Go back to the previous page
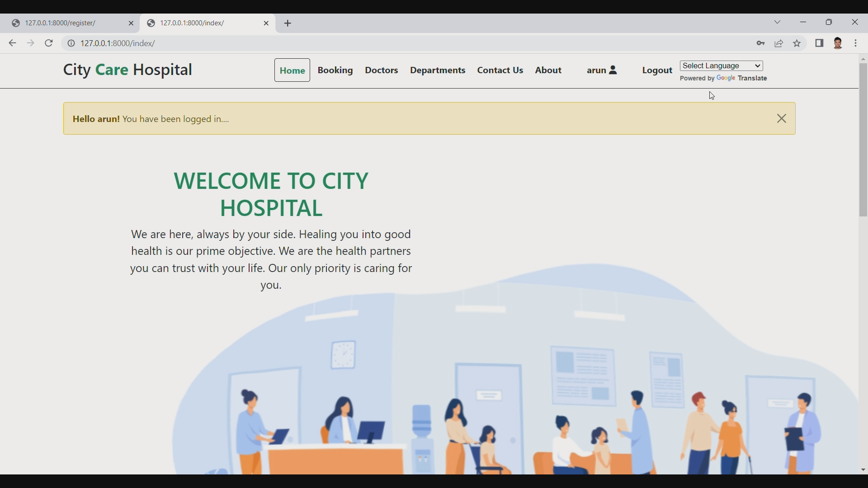 (12, 43)
